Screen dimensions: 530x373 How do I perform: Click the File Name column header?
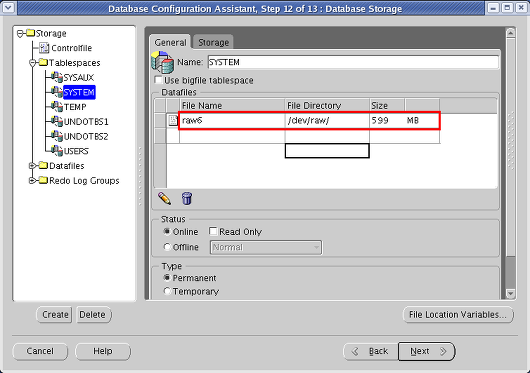(232, 106)
